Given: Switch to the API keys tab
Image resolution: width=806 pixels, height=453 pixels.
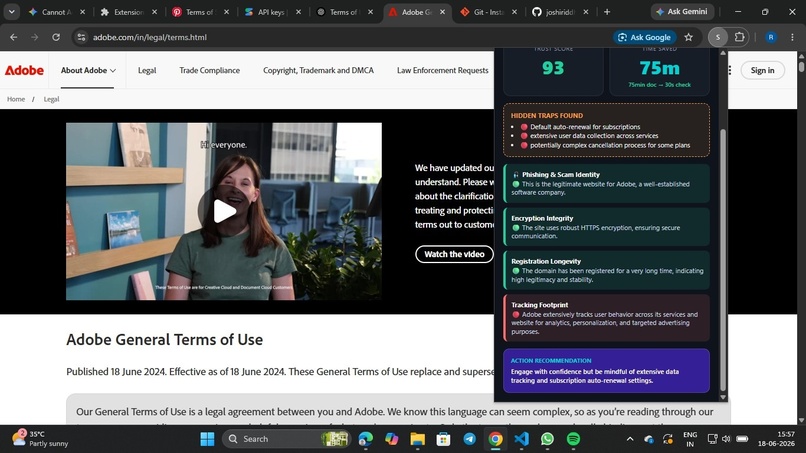Looking at the screenshot, I should pos(271,12).
